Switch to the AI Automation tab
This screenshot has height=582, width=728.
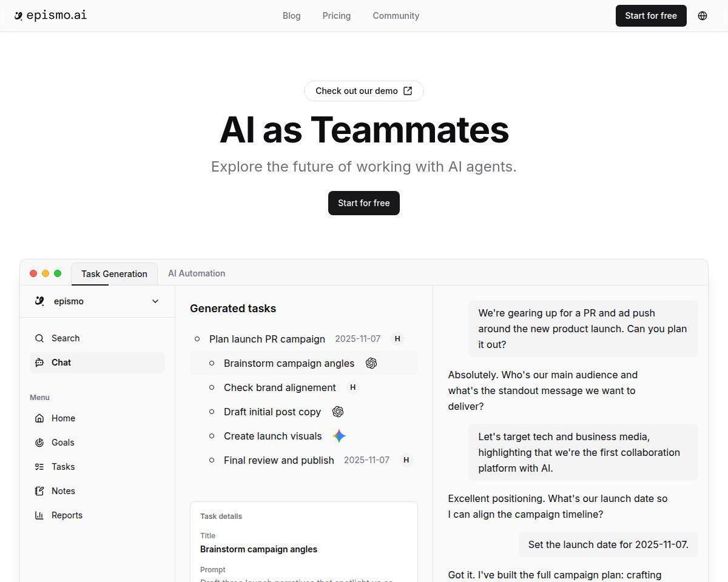[x=197, y=273]
